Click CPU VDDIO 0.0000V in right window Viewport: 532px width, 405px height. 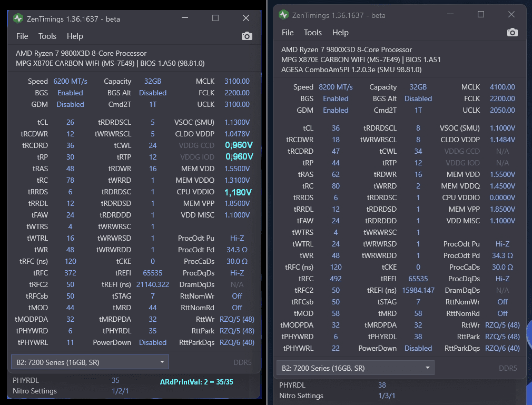click(x=502, y=197)
